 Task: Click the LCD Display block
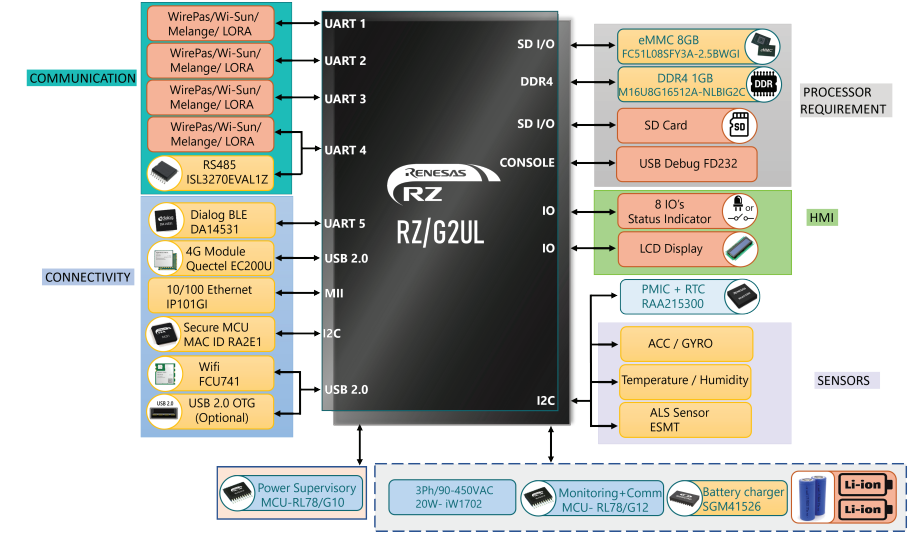688,249
